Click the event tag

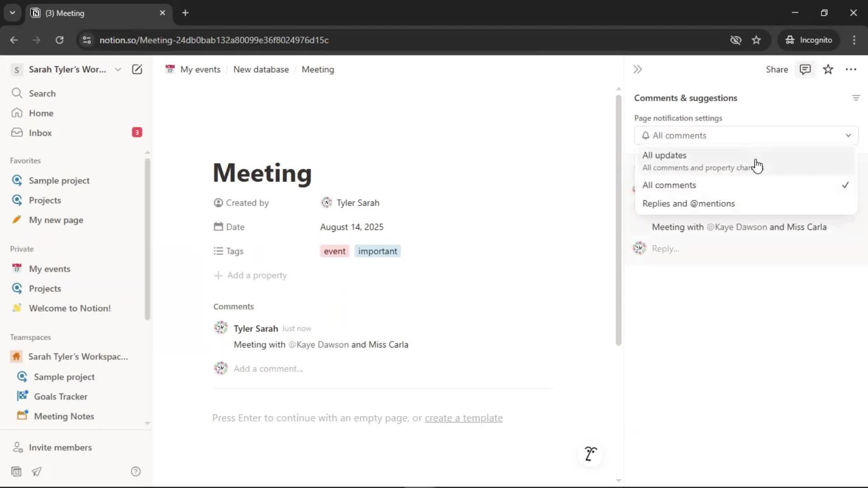point(335,251)
